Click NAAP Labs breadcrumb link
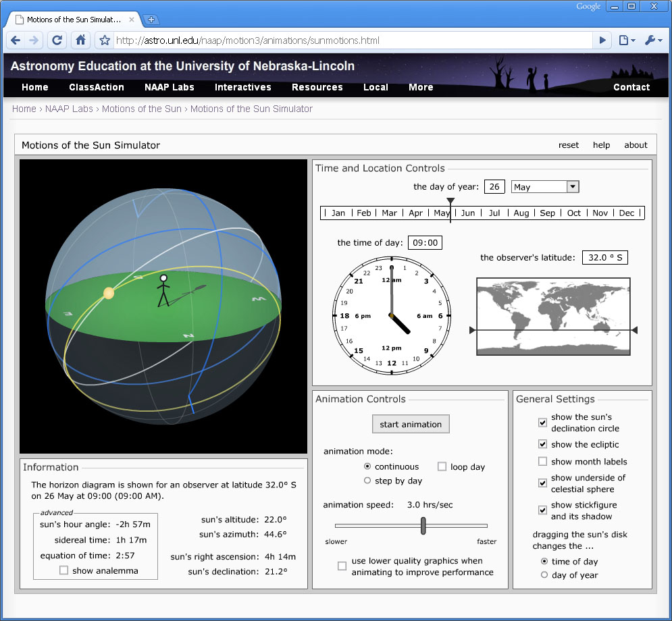Screen dimensions: 672x621 pos(69,109)
